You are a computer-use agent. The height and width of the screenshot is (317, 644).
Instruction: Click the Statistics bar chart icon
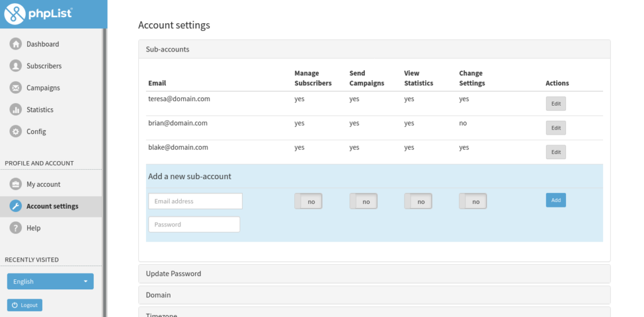[16, 109]
